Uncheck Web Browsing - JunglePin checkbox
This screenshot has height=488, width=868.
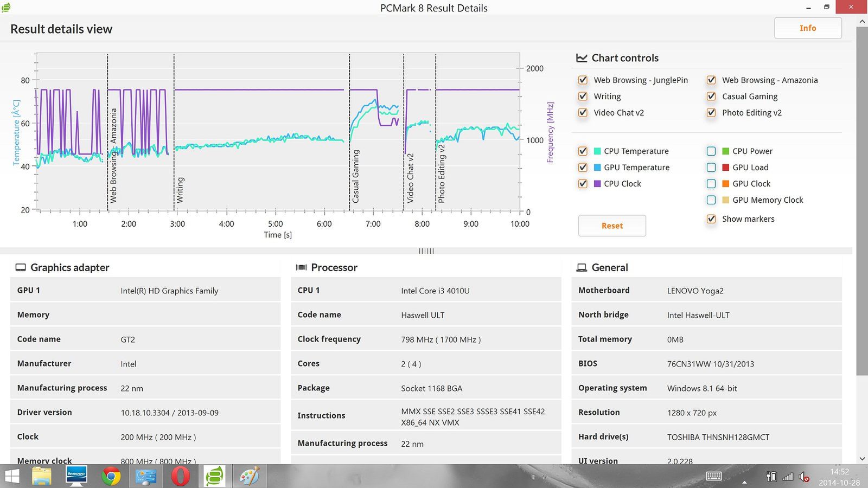click(583, 80)
